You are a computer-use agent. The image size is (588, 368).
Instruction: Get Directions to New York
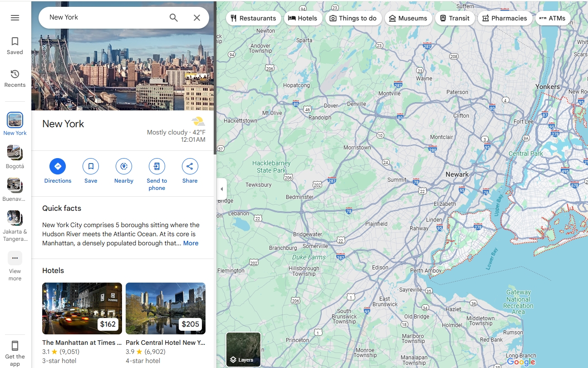pyautogui.click(x=58, y=171)
